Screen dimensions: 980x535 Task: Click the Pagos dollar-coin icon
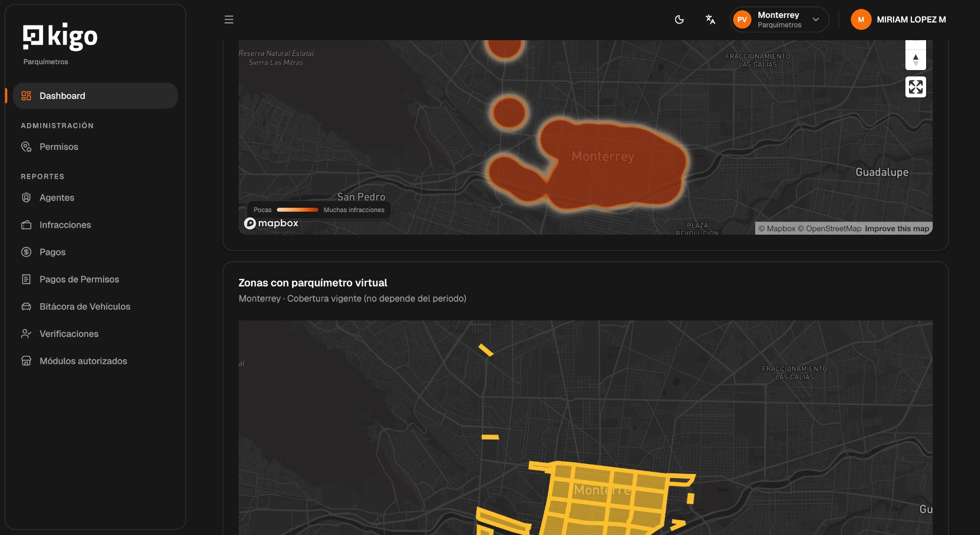pos(26,252)
